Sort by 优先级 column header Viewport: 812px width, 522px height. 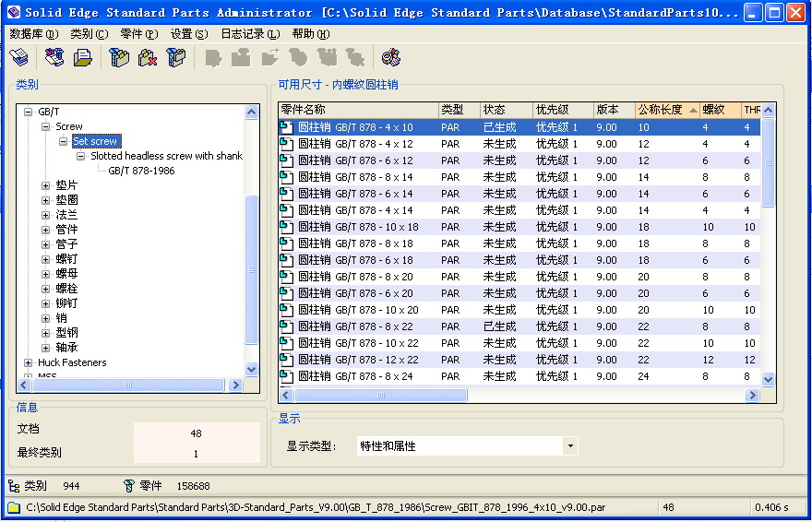point(563,110)
